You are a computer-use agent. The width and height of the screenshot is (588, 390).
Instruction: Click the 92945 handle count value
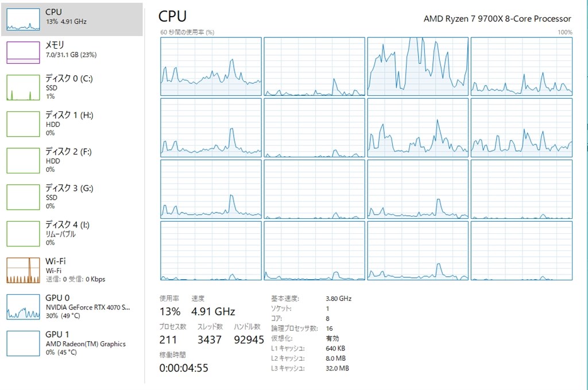pyautogui.click(x=249, y=340)
